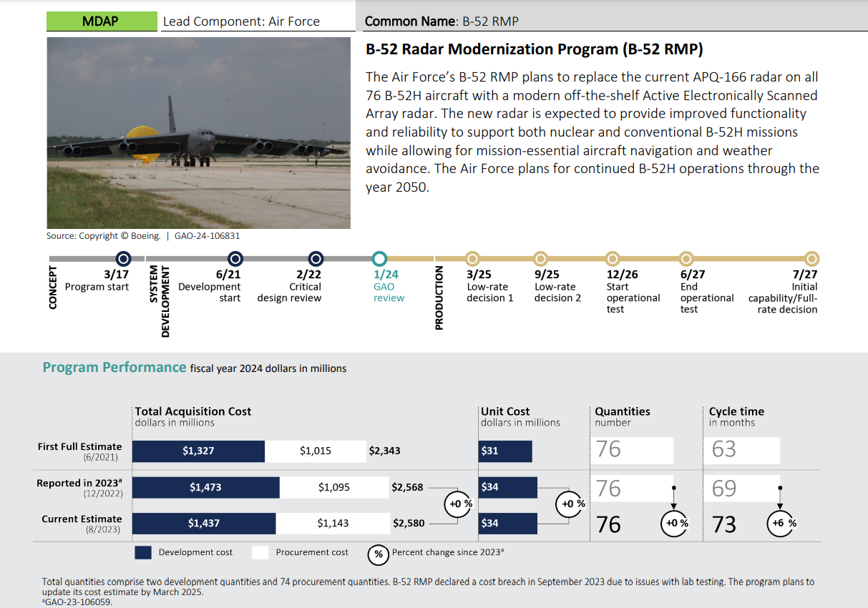The width and height of the screenshot is (868, 608).
Task: Select the 6/27 End operational test marker
Action: pos(686,259)
